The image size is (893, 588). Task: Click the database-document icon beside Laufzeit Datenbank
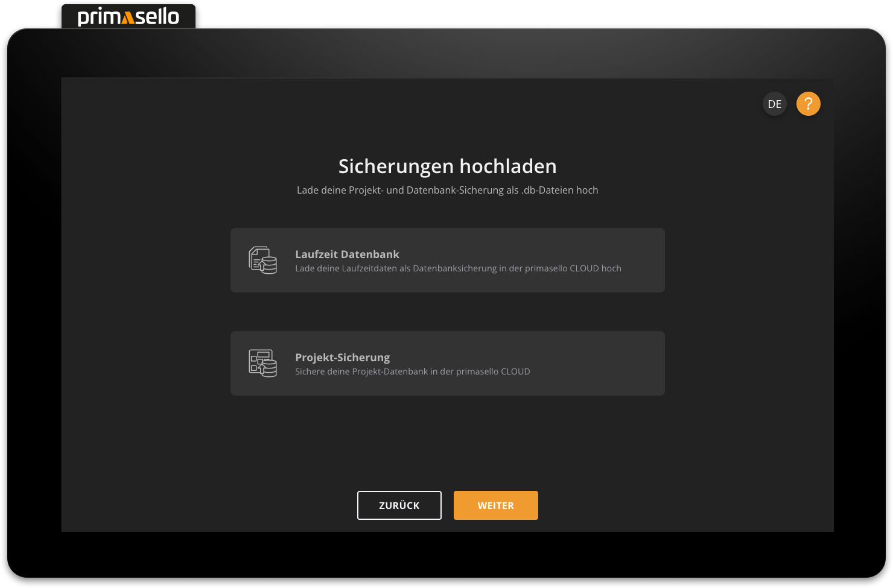coord(263,260)
